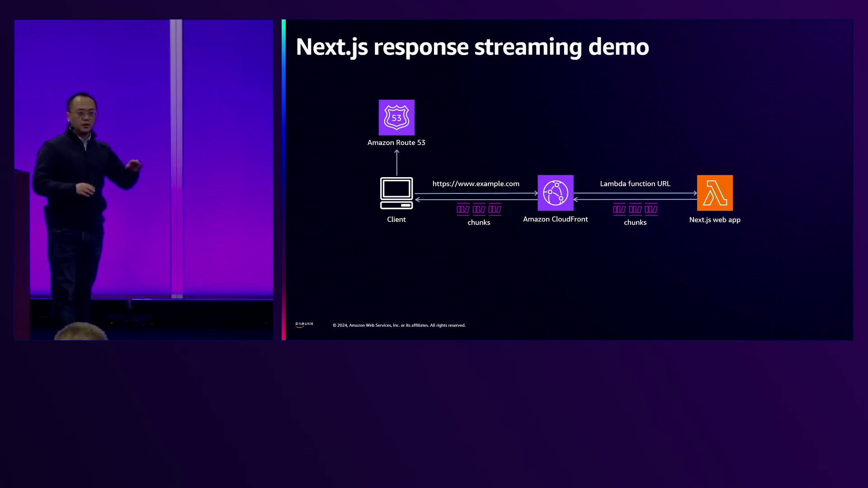Click the speaker video thumbnail
This screenshot has width=868, height=488.
[x=143, y=179]
